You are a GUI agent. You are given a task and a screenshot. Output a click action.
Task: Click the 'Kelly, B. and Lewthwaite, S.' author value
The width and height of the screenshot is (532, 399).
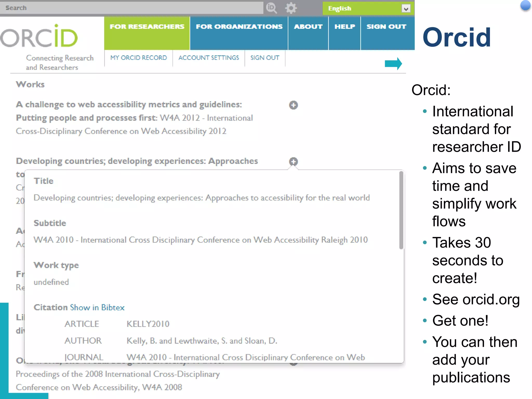pos(202,341)
